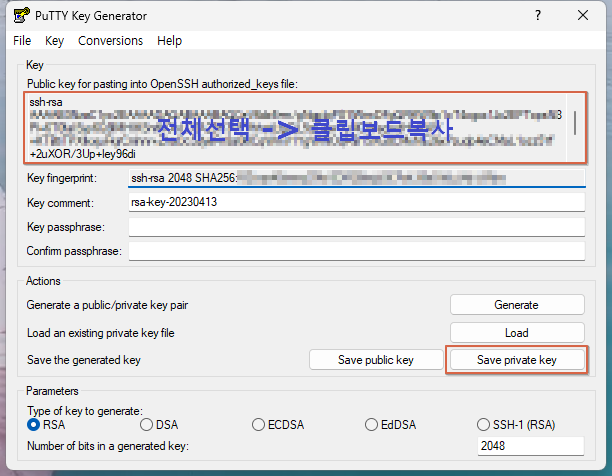Click the 'Number of bits in a generated key:' label
This screenshot has height=476, width=612.
click(108, 446)
